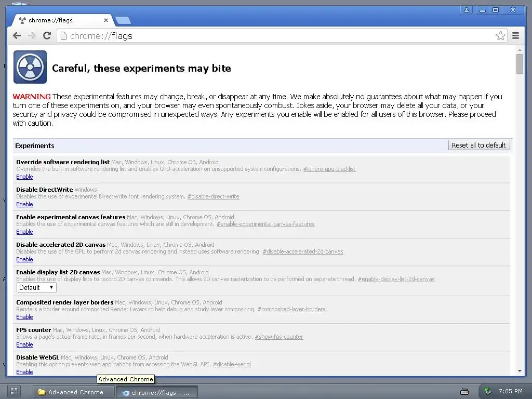Viewport: 532px width, 399px height.
Task: Click the scrollbar up arrow
Action: (x=520, y=50)
